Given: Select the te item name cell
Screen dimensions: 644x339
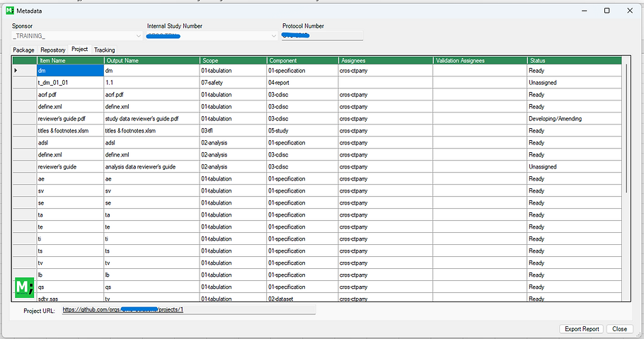Looking at the screenshot, I should [70, 226].
